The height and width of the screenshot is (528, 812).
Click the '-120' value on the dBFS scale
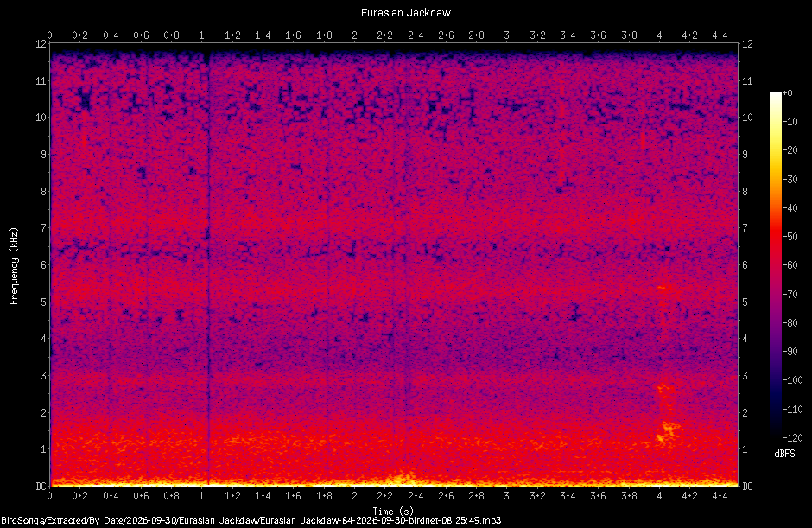pos(792,438)
